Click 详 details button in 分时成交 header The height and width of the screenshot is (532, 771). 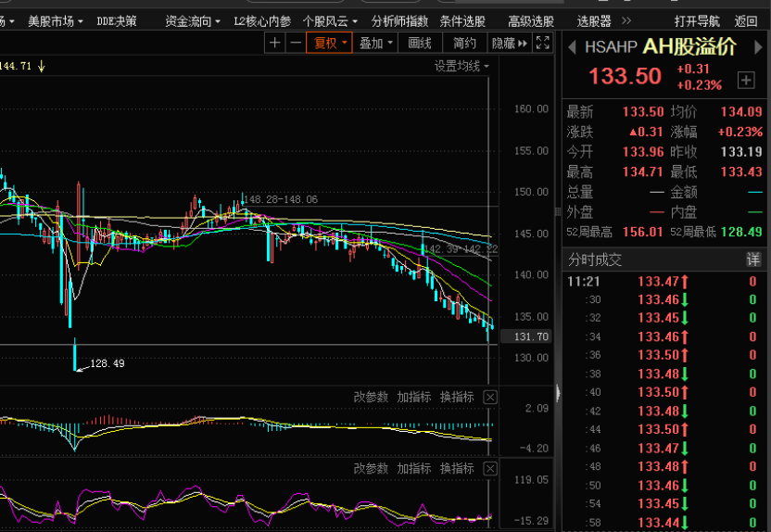[x=753, y=260]
